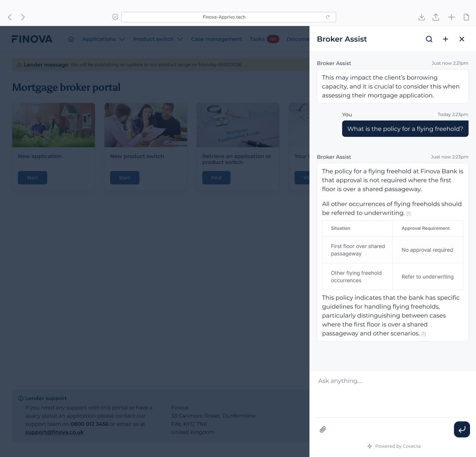The height and width of the screenshot is (457, 476).
Task: Click 'First floor over shared passageway' cell
Action: pyautogui.click(x=357, y=250)
